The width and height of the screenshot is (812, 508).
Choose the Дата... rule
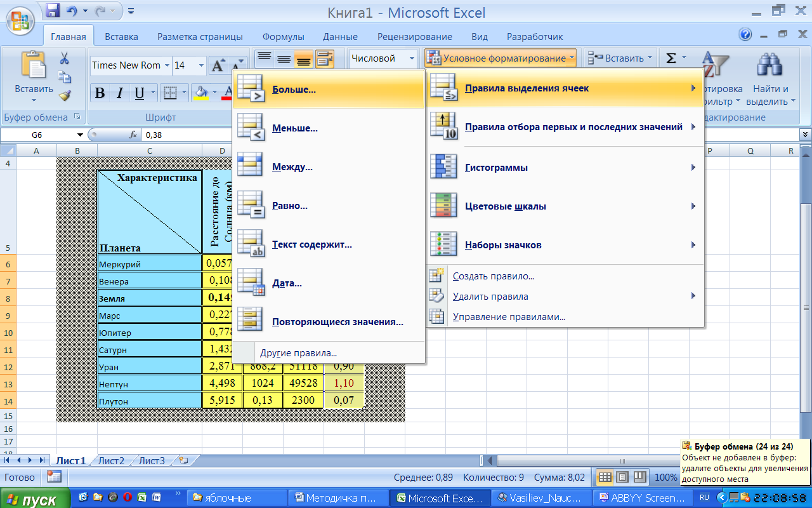pyautogui.click(x=328, y=283)
